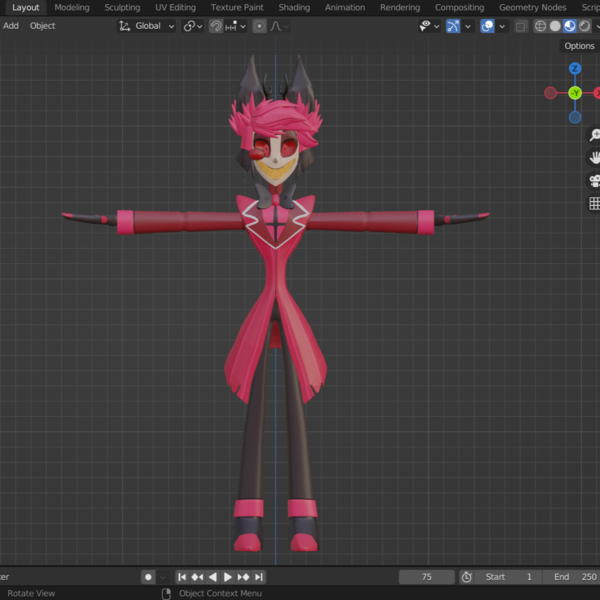Switch to the UV Editing tab
600x600 pixels.
coord(175,7)
